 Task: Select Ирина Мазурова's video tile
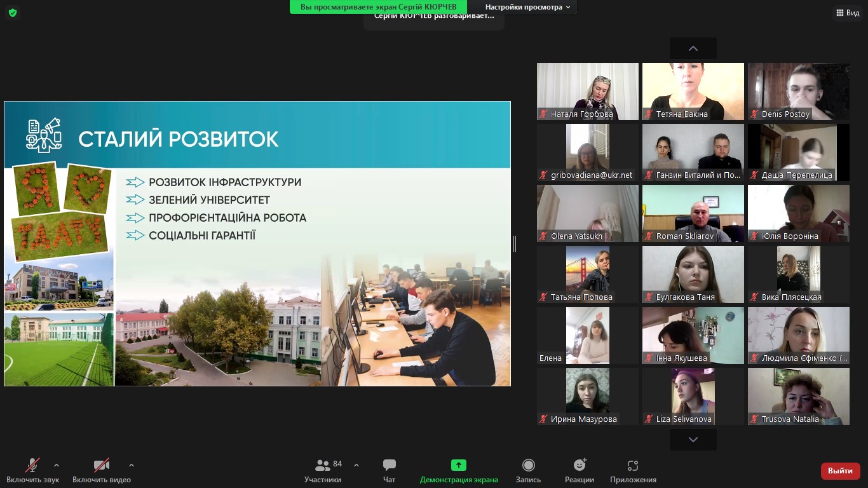(x=588, y=396)
